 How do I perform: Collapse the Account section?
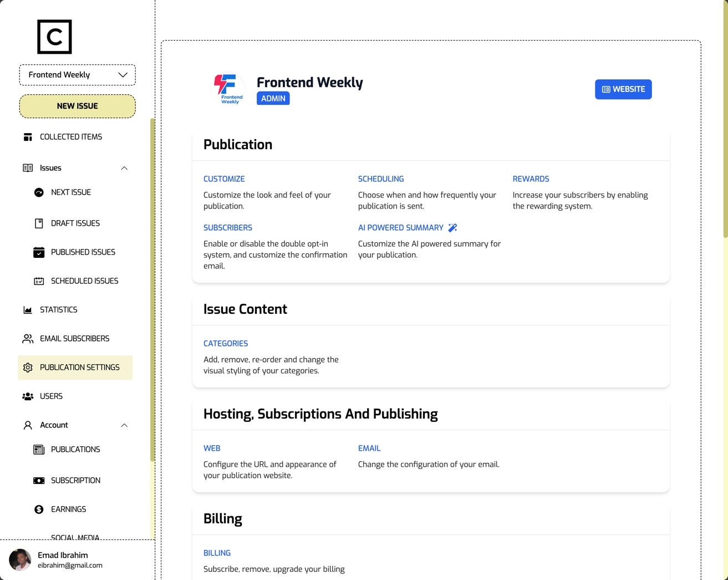coord(124,425)
